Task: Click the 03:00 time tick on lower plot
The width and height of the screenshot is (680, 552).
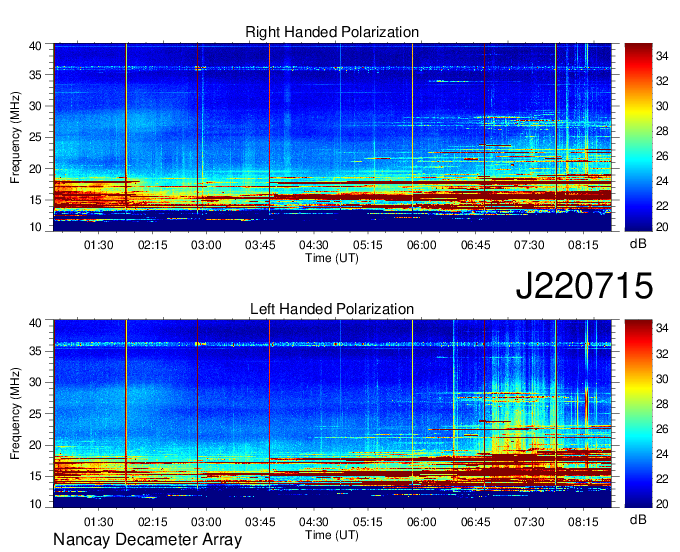Action: 206,522
